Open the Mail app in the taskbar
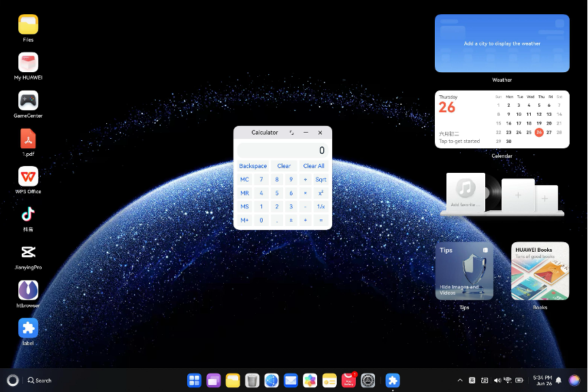588x392 pixels. [x=291, y=380]
